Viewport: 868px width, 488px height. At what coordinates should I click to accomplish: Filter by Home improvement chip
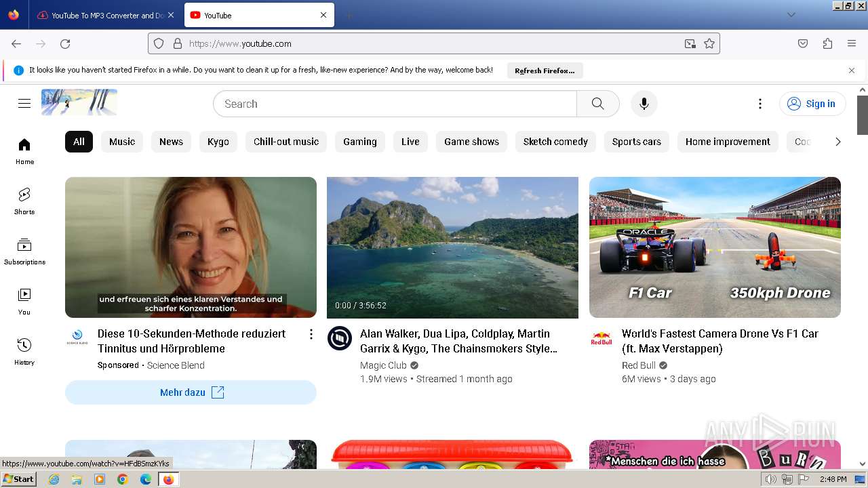728,142
